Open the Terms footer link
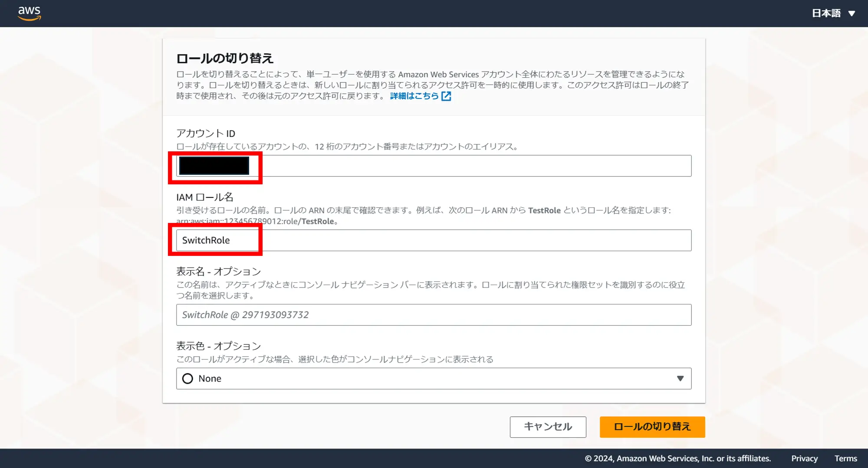The width and height of the screenshot is (868, 468). 845,458
